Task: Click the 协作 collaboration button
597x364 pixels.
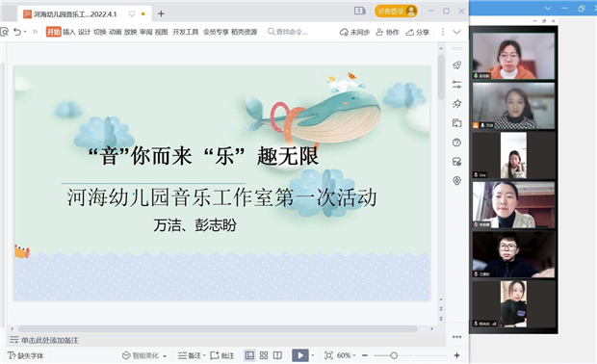Action: coord(388,33)
